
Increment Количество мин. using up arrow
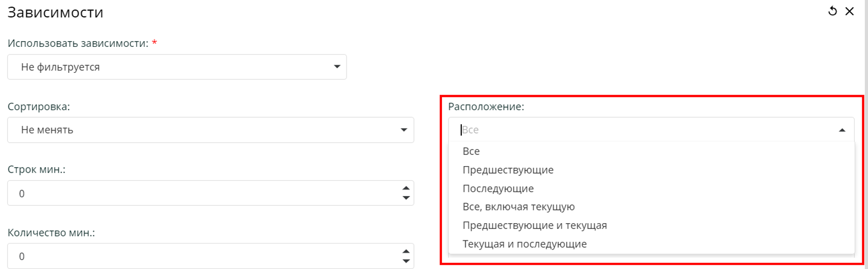406,251
